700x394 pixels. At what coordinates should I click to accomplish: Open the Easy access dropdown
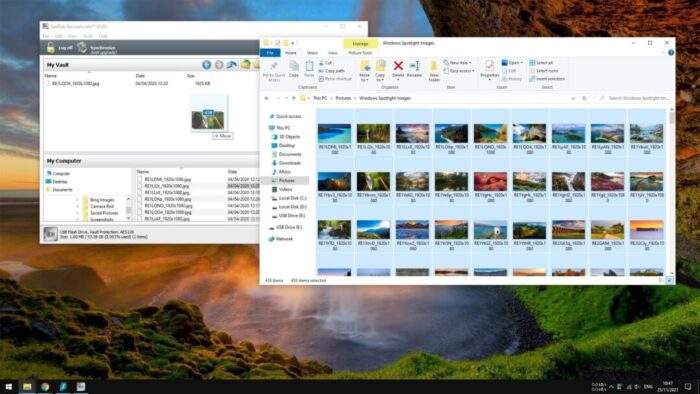click(459, 71)
